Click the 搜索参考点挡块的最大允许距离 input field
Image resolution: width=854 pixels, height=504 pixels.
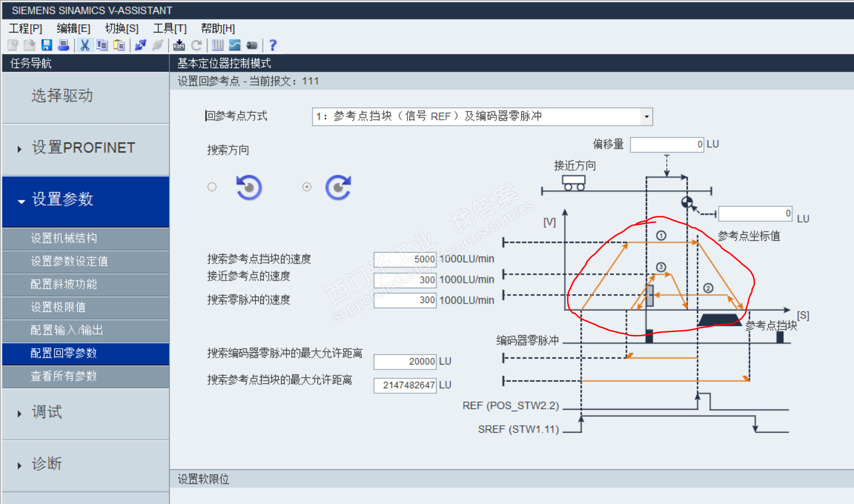pyautogui.click(x=405, y=385)
